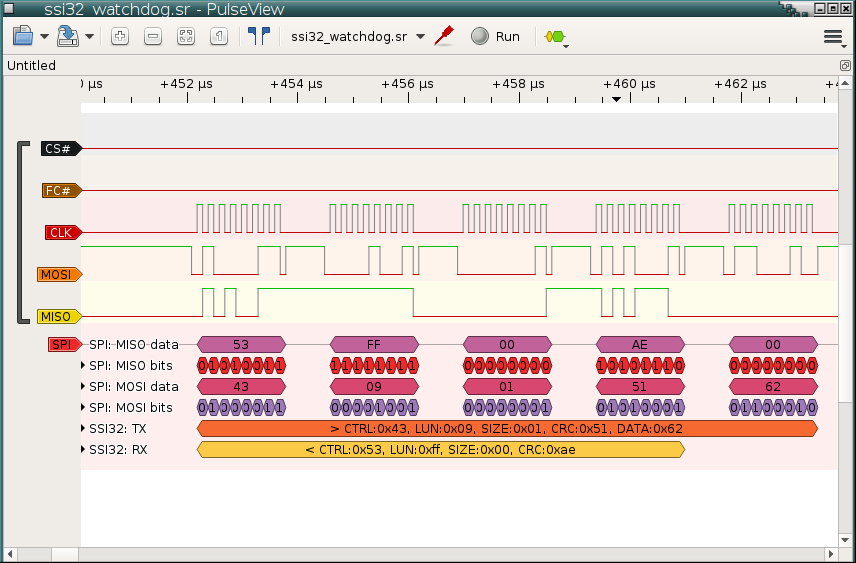This screenshot has height=563, width=856.
Task: Click the time marker flag on the ruler
Action: [x=616, y=99]
